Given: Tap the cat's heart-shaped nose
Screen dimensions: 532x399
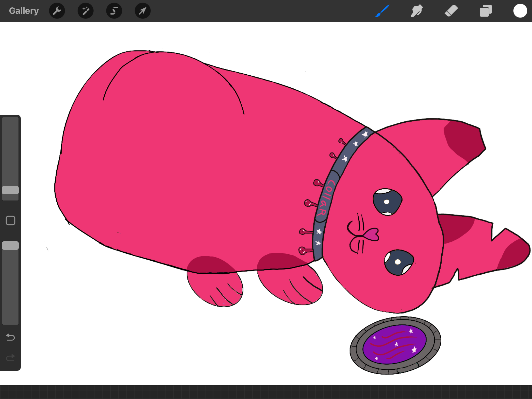Looking at the screenshot, I should click(x=372, y=234).
